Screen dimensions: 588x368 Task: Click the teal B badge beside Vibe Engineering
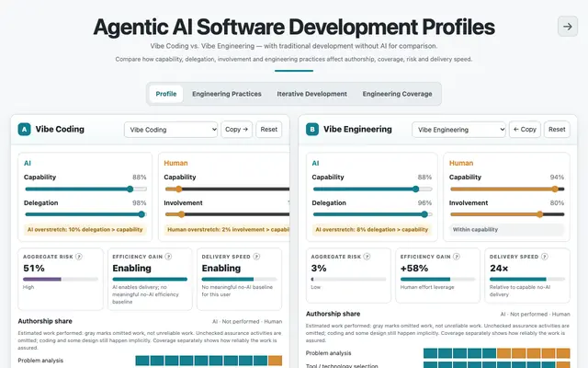pyautogui.click(x=312, y=130)
